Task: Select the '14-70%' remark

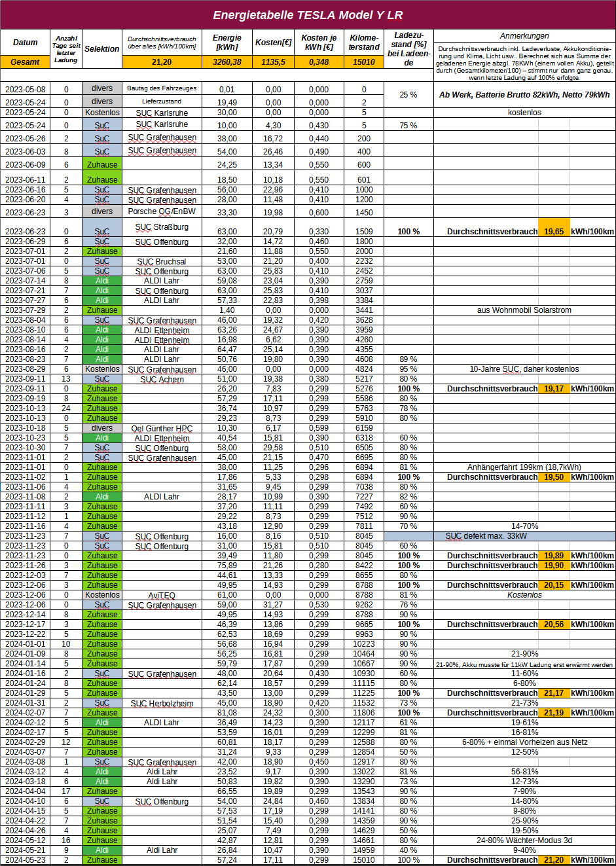Action: [524, 526]
